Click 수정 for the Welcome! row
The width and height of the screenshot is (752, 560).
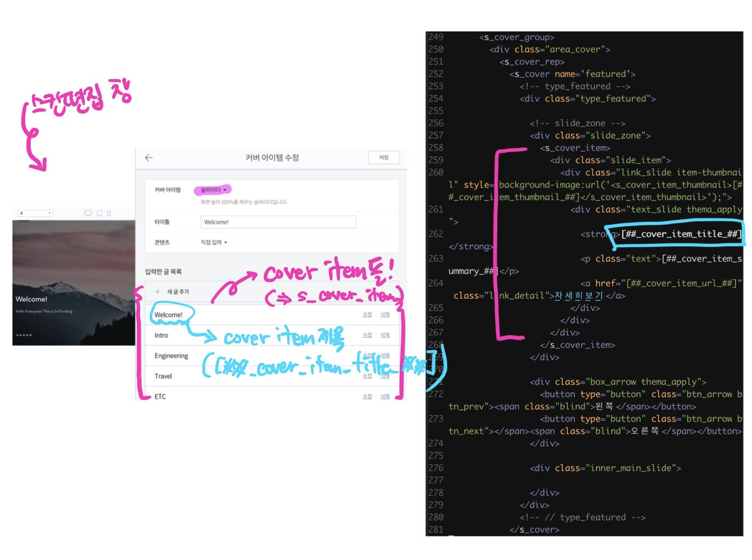pos(367,315)
